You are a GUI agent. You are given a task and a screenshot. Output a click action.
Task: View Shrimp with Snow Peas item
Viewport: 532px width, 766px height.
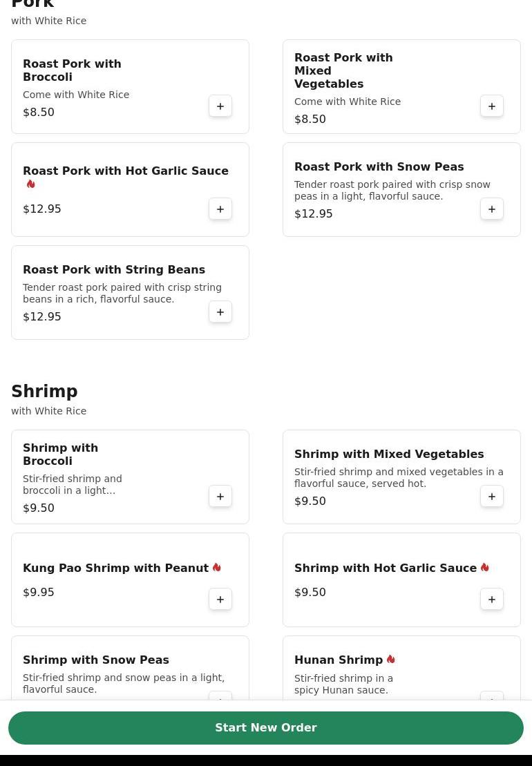(x=96, y=660)
